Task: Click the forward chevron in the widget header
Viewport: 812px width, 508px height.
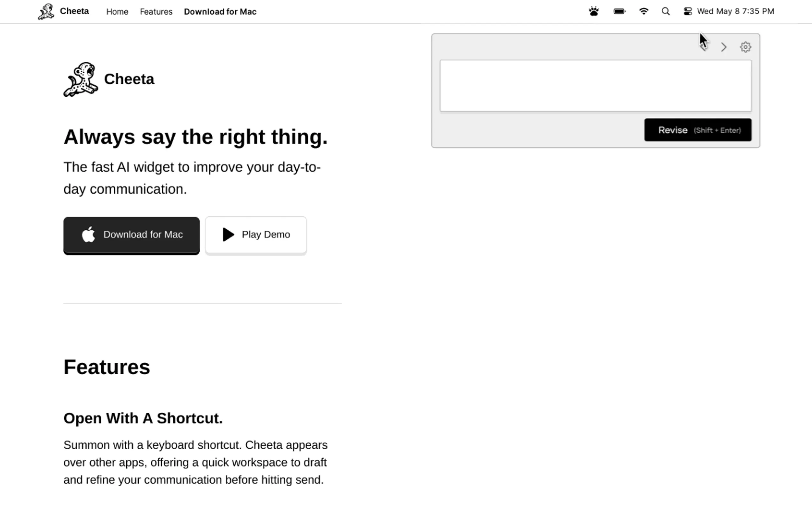Action: pyautogui.click(x=724, y=47)
